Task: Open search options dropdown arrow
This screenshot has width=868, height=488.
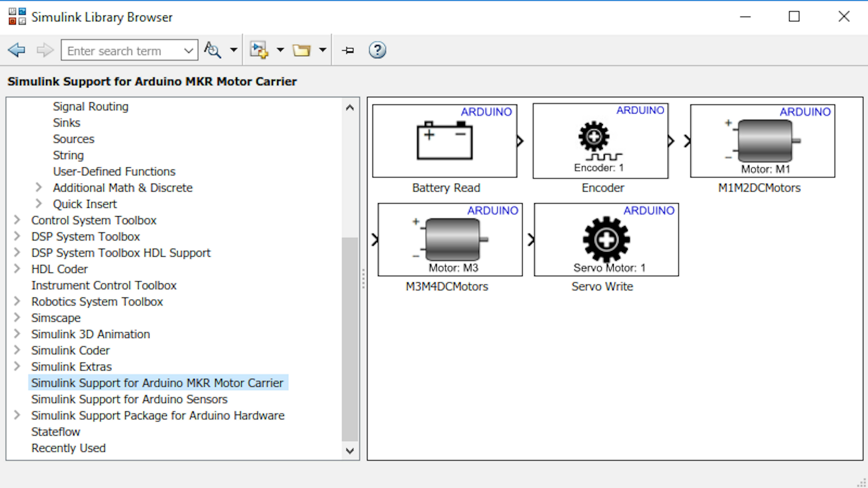Action: pyautogui.click(x=233, y=50)
